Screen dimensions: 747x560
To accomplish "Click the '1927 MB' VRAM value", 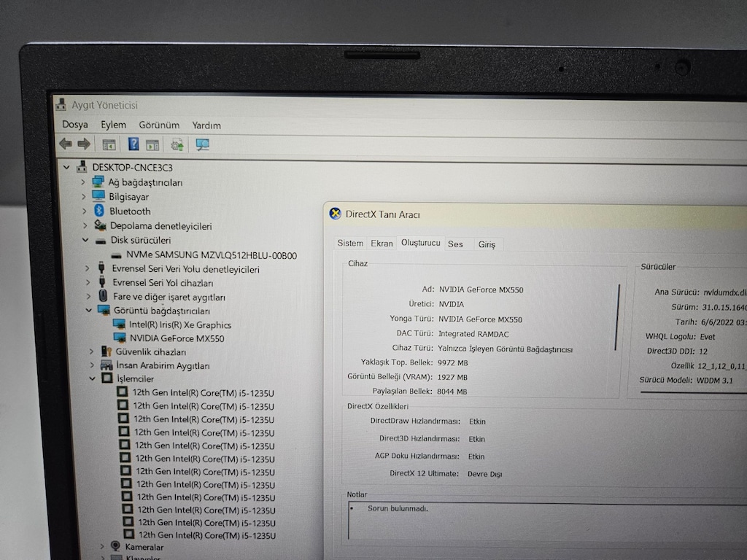I will click(x=452, y=377).
